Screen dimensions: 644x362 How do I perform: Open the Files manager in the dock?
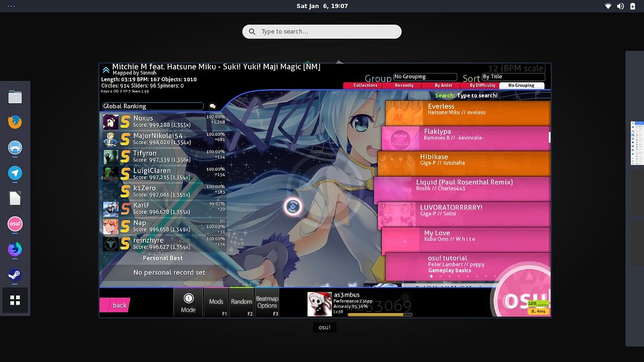click(x=15, y=97)
